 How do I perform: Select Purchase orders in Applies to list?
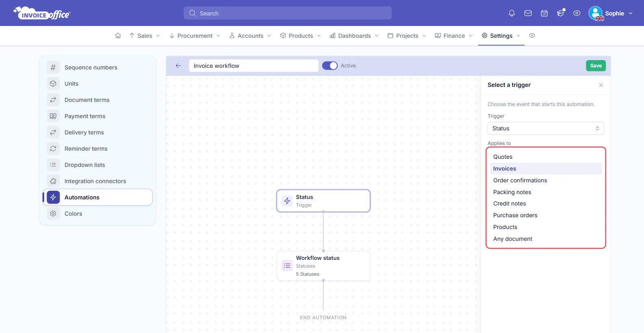pos(546,215)
